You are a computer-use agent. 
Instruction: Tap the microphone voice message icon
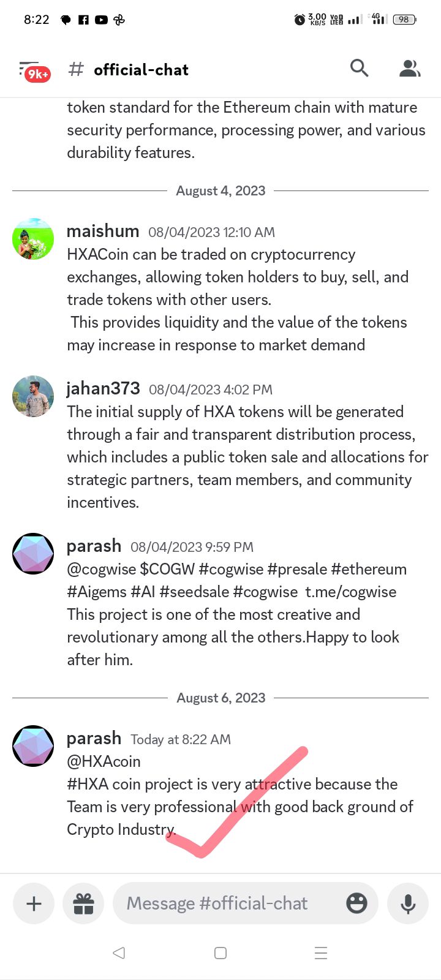408,903
